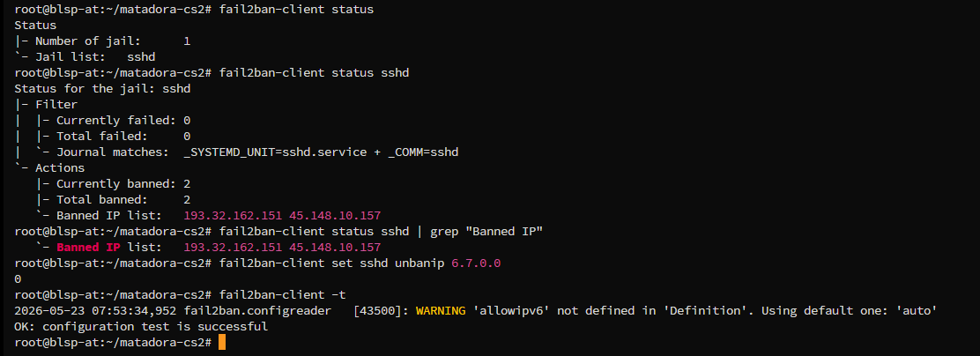Click the grep "Banned IP" command text

(x=486, y=231)
